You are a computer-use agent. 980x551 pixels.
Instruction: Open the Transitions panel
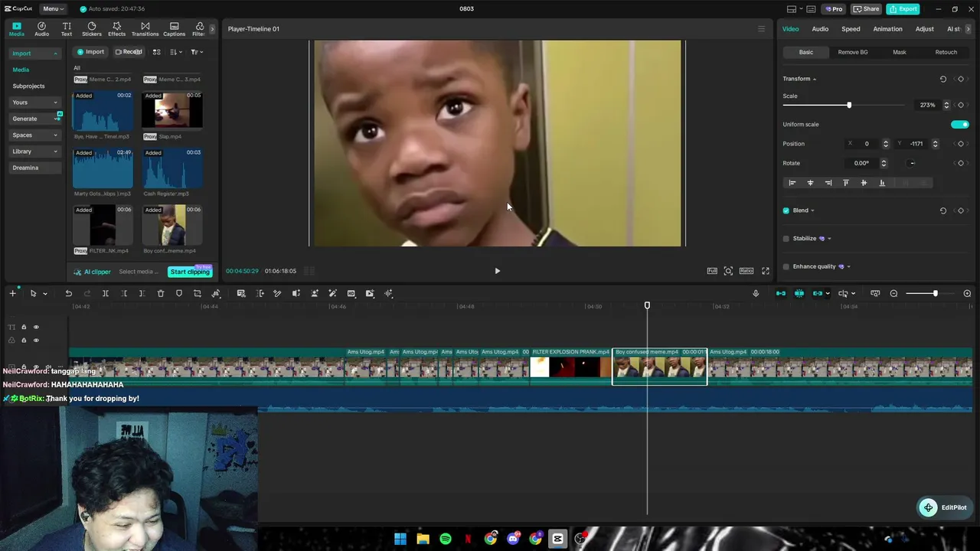pyautogui.click(x=145, y=29)
